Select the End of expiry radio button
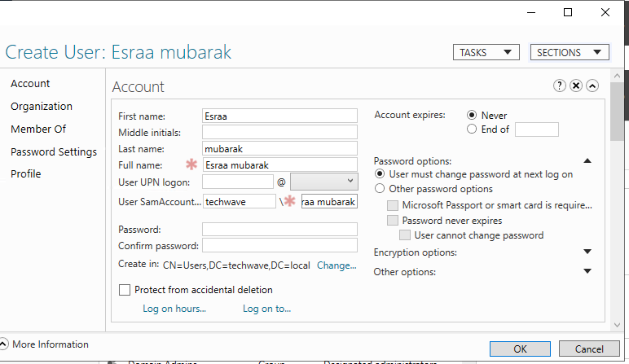The image size is (629, 364). click(472, 129)
